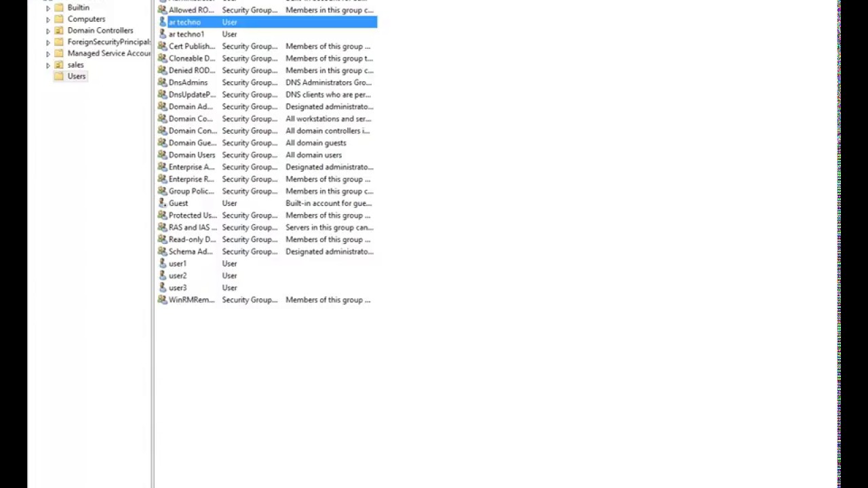Click the Domain Admins group icon

tap(162, 106)
